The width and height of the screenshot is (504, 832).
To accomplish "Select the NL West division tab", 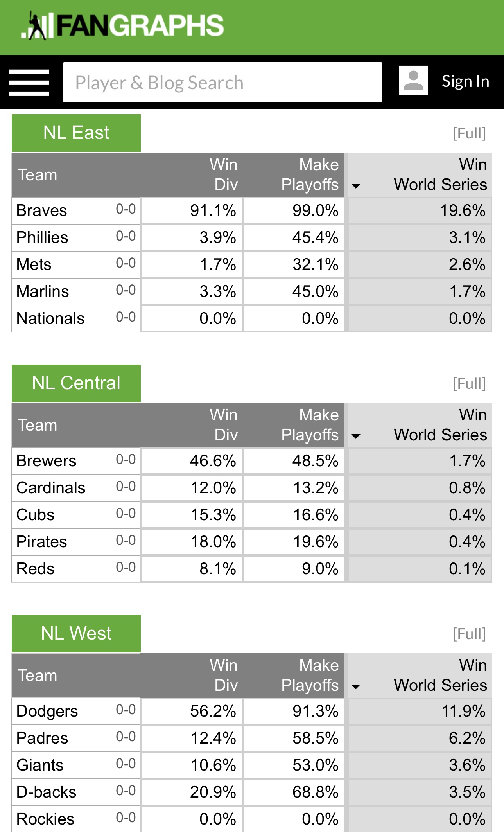I will [76, 633].
